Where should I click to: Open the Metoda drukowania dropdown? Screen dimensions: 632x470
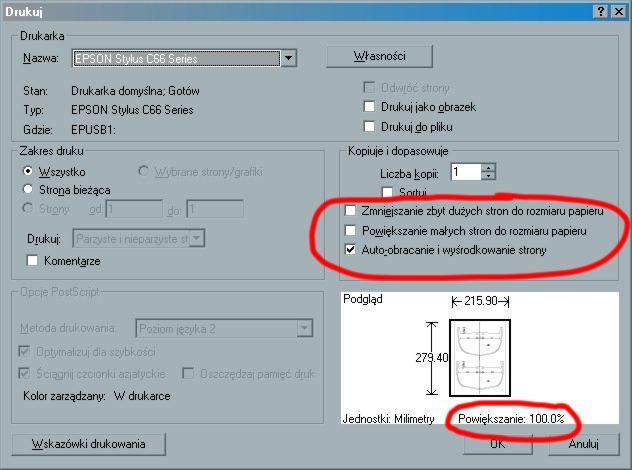click(x=304, y=329)
